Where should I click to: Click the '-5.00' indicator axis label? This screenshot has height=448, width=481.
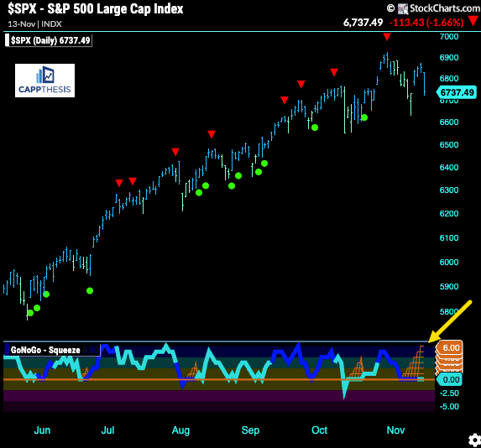coord(450,407)
